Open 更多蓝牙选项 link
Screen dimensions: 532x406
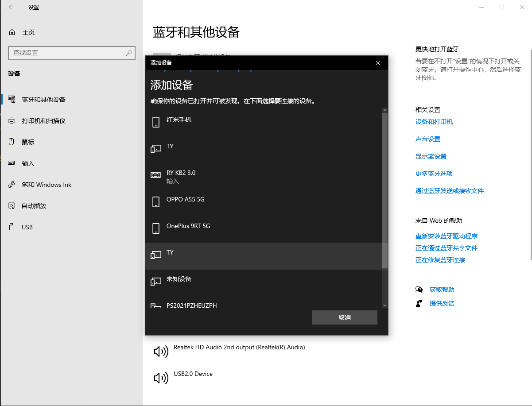coord(434,173)
